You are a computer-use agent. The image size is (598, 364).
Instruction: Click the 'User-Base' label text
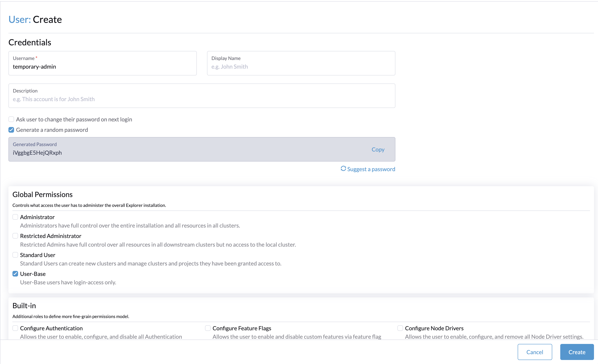click(x=33, y=274)
